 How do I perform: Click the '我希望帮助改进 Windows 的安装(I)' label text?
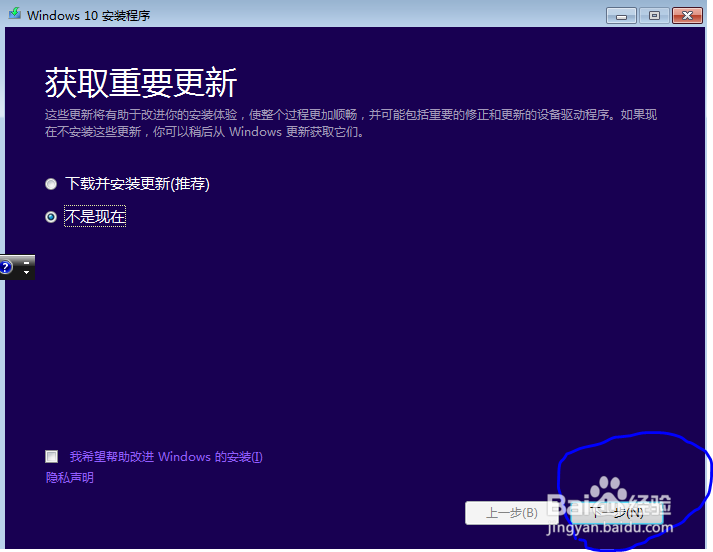click(x=166, y=457)
